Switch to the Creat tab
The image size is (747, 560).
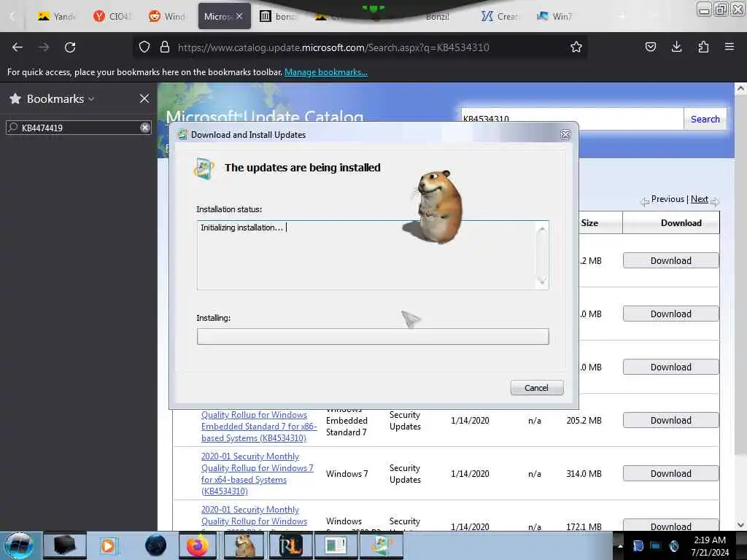click(499, 16)
